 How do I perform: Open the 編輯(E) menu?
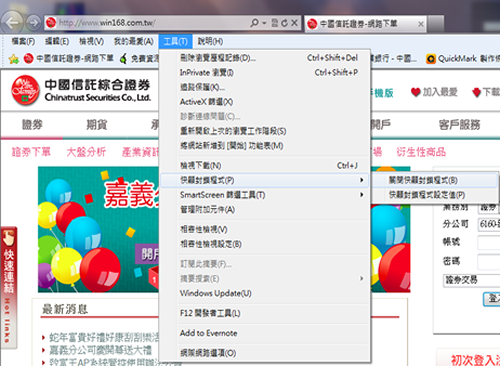(x=57, y=41)
